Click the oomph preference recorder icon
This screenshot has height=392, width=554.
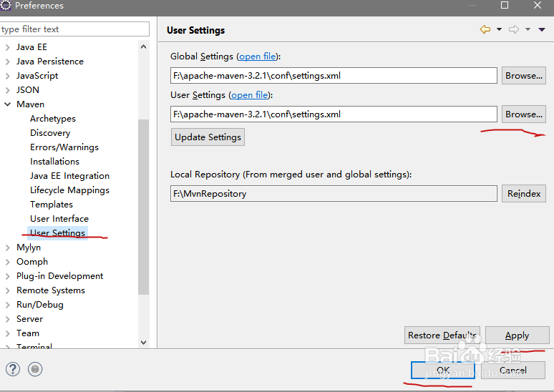[36, 369]
